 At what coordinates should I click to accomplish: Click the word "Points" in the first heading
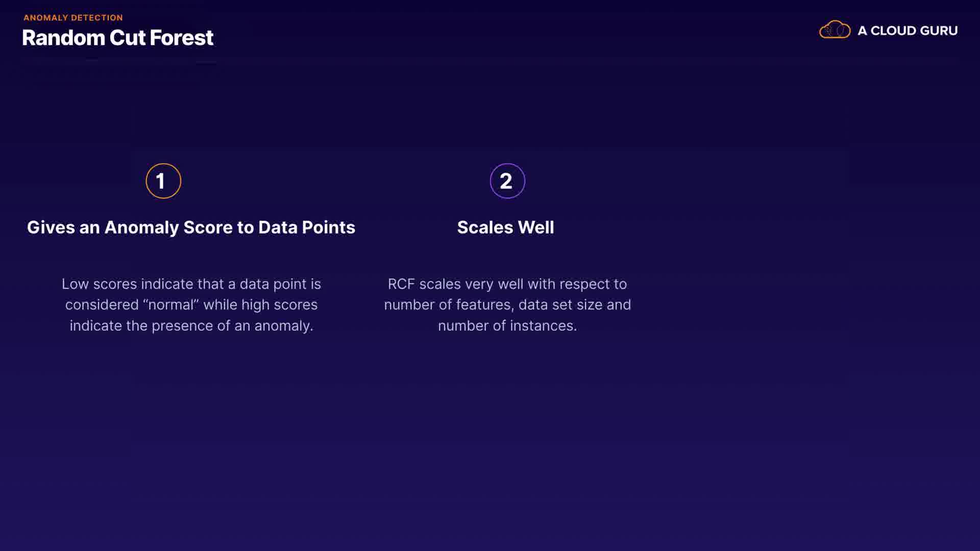328,228
